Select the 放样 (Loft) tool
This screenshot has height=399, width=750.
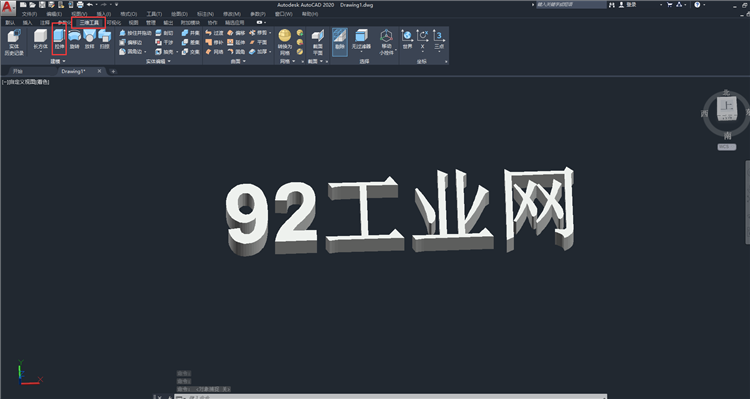(x=89, y=40)
